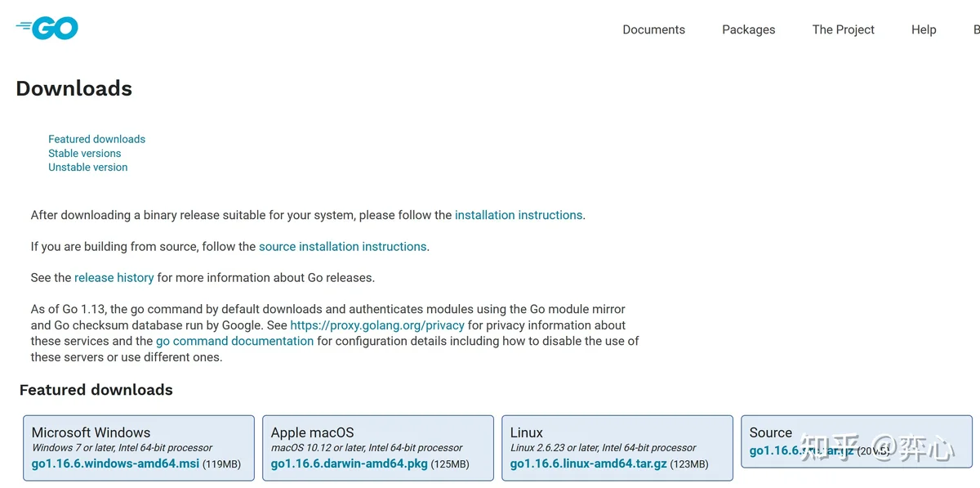Click the Microsoft Windows card title
This screenshot has width=980, height=488.
(91, 432)
